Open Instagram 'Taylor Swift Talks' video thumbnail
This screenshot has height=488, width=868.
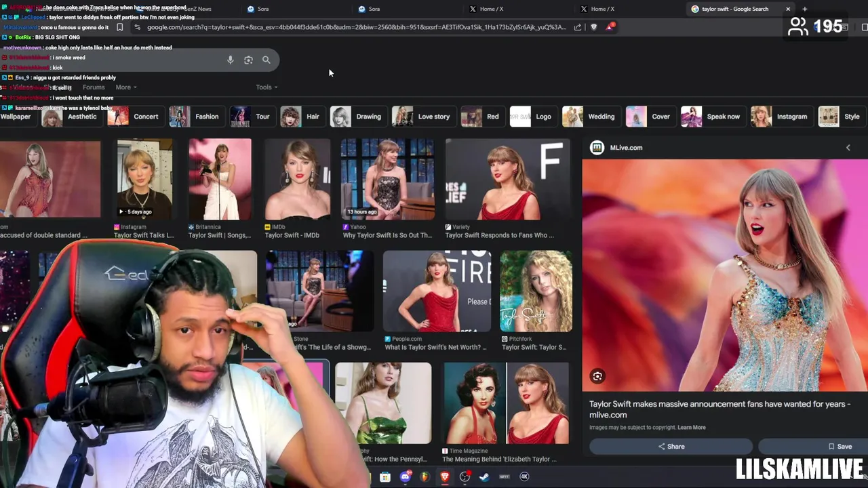144,180
